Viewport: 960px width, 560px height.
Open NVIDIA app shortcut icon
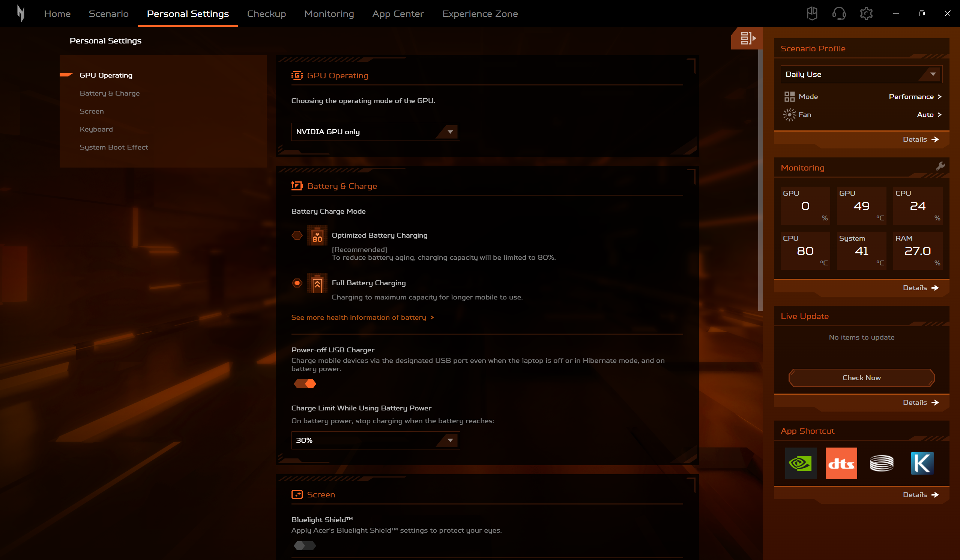coord(801,463)
